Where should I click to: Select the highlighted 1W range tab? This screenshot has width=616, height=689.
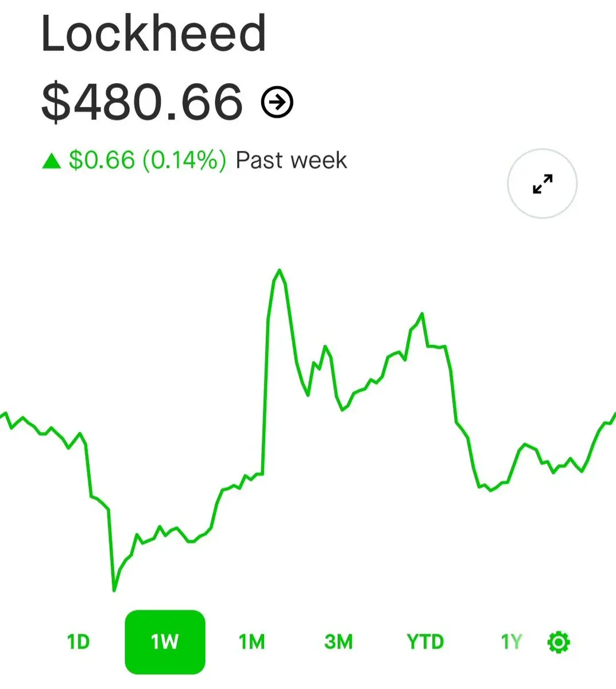(x=165, y=642)
